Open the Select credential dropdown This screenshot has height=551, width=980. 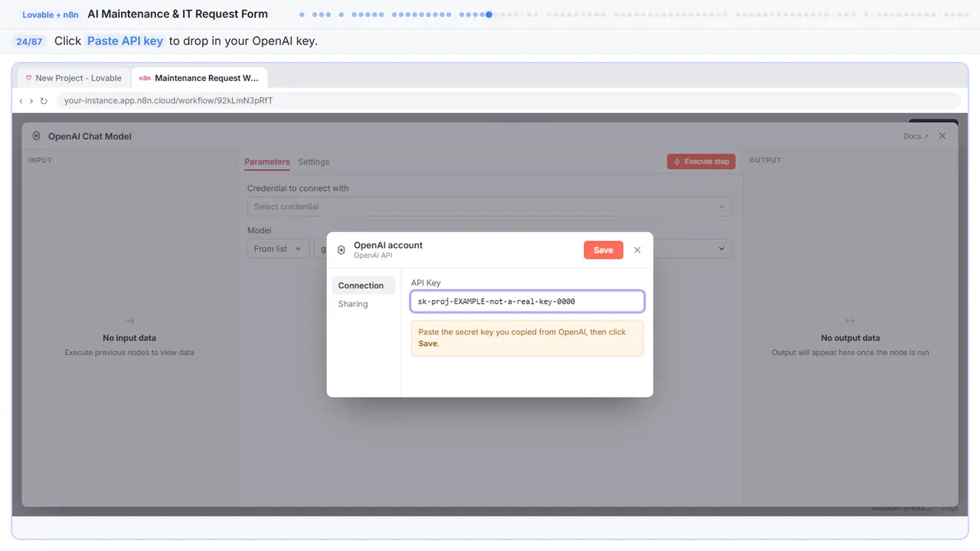[x=490, y=207]
